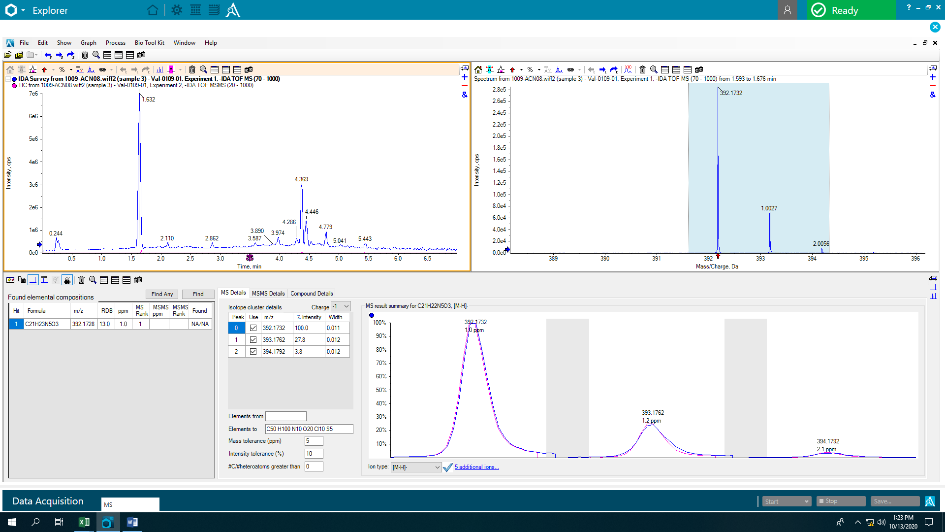Uncheck Use for isotope peak 394.1792
945x532 pixels.
click(253, 351)
